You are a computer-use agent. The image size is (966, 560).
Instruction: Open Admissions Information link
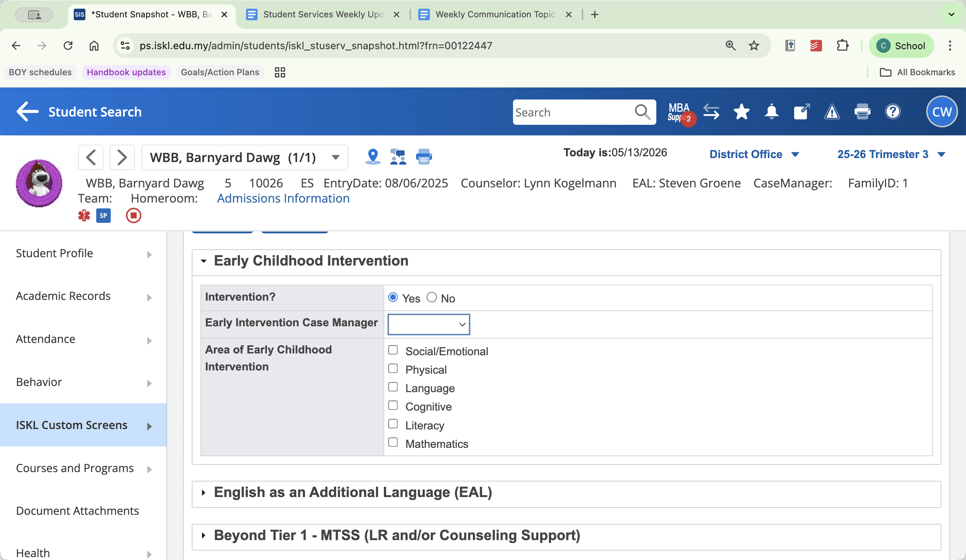pos(283,199)
